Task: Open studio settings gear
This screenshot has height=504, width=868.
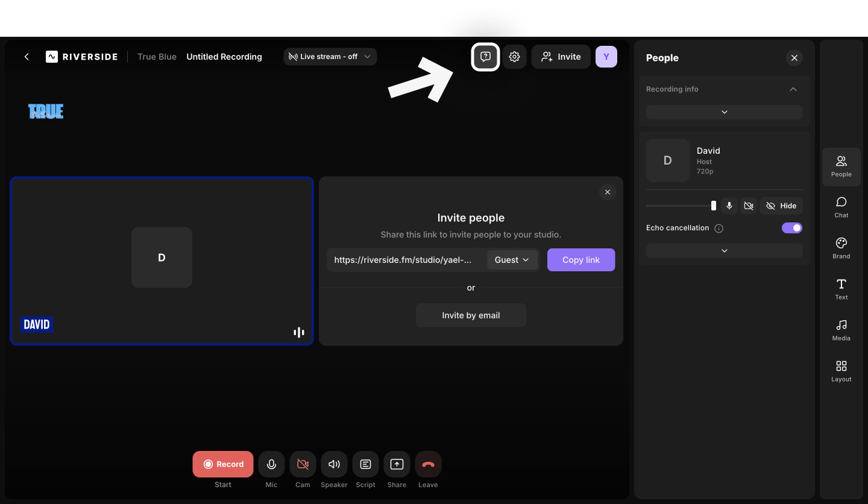Action: [x=514, y=57]
